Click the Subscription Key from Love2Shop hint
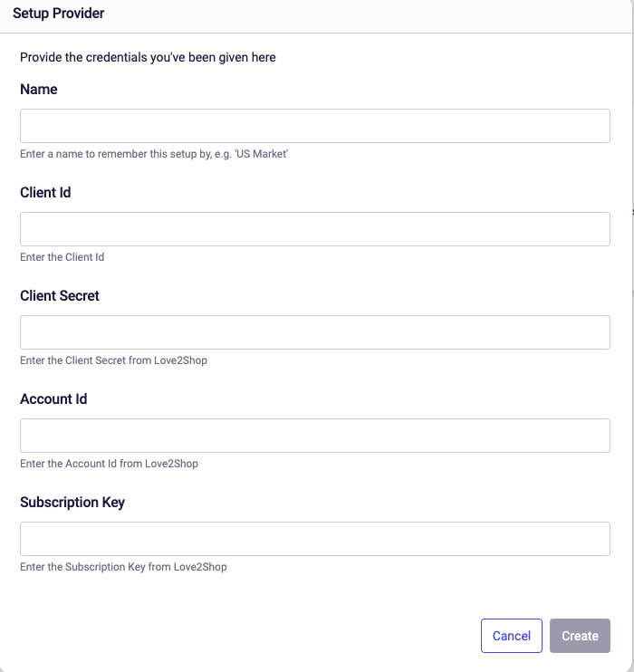Image resolution: width=634 pixels, height=672 pixels. coord(123,567)
